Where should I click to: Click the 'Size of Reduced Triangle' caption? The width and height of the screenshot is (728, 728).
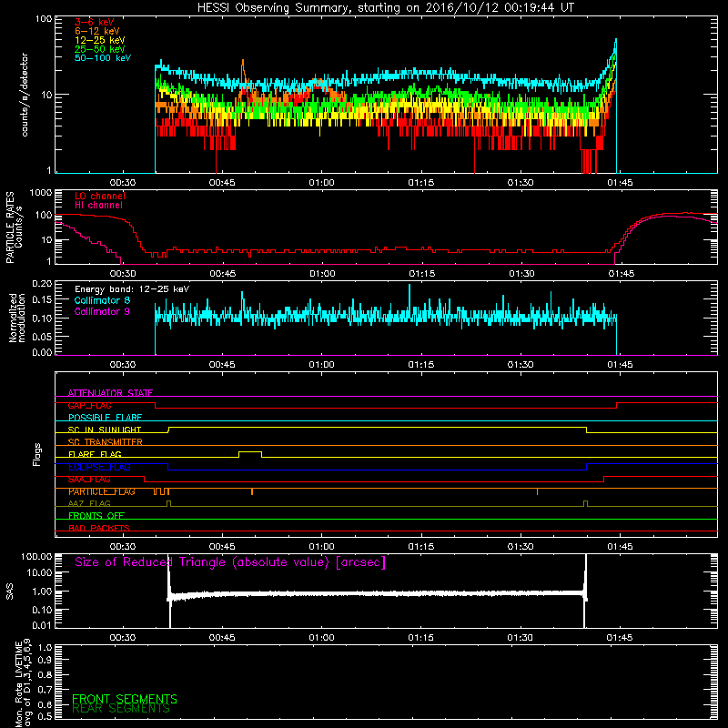pos(230,562)
